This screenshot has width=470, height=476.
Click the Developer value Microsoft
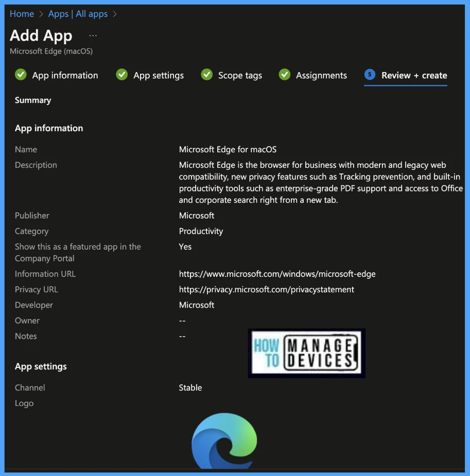(x=197, y=305)
